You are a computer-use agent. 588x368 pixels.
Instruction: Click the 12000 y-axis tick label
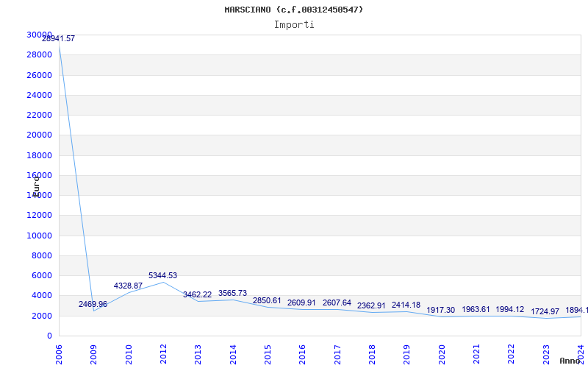[x=39, y=215]
